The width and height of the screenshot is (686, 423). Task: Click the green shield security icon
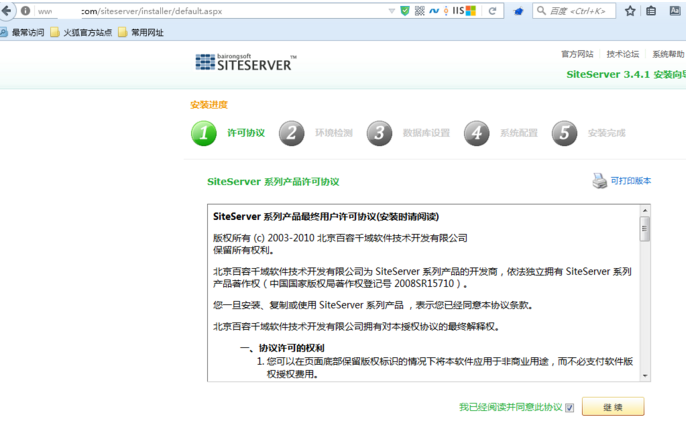pos(405,10)
